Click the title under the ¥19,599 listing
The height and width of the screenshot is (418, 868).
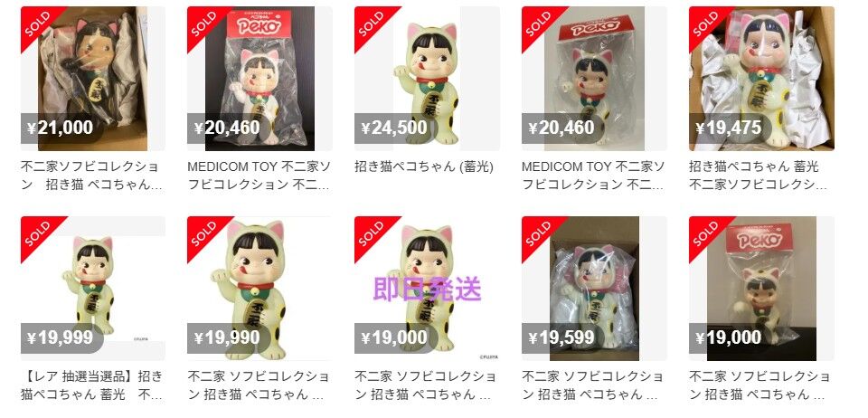click(592, 385)
